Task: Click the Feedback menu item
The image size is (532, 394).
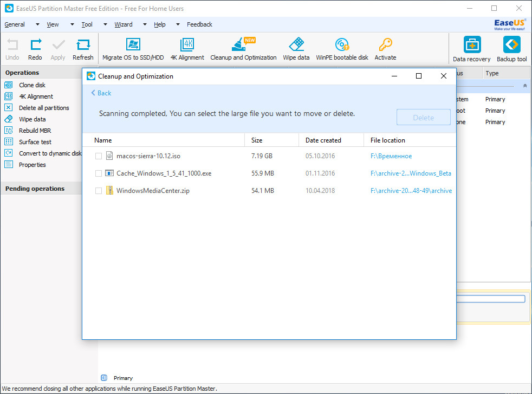Action: pos(199,24)
